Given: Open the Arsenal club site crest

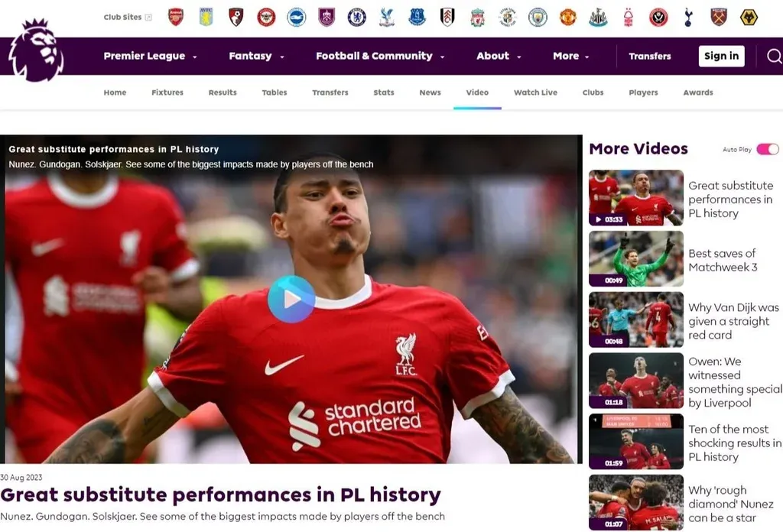Looking at the screenshot, I should [x=176, y=17].
